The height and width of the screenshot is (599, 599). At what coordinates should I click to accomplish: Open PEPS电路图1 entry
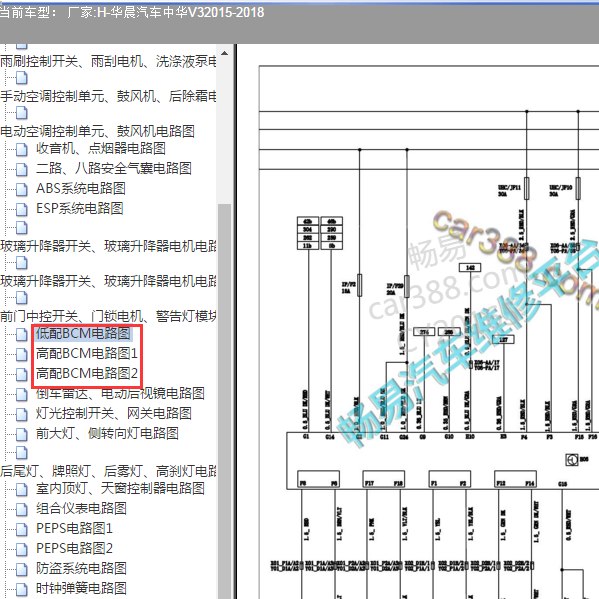coord(74,528)
